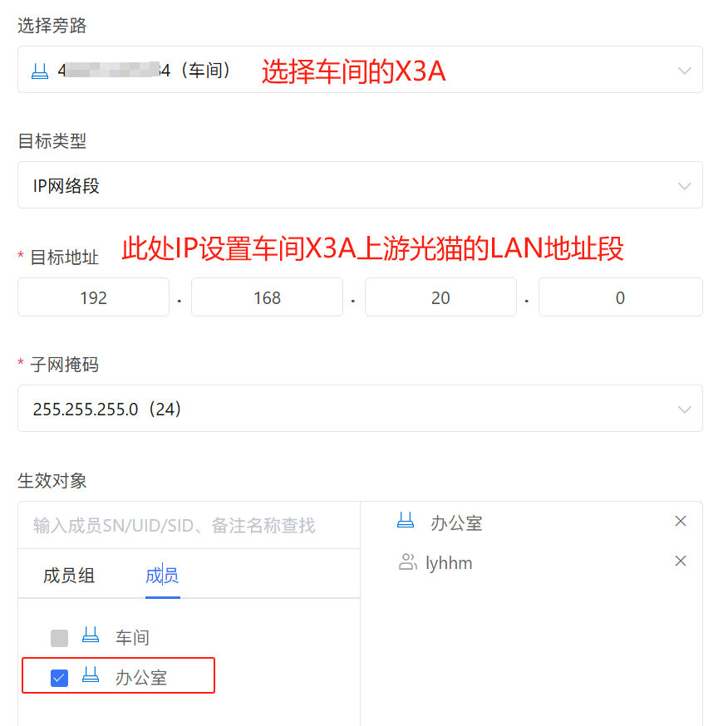Screen dimensions: 728x726
Task: Open the 选择旁路 dropdown
Action: (684, 71)
